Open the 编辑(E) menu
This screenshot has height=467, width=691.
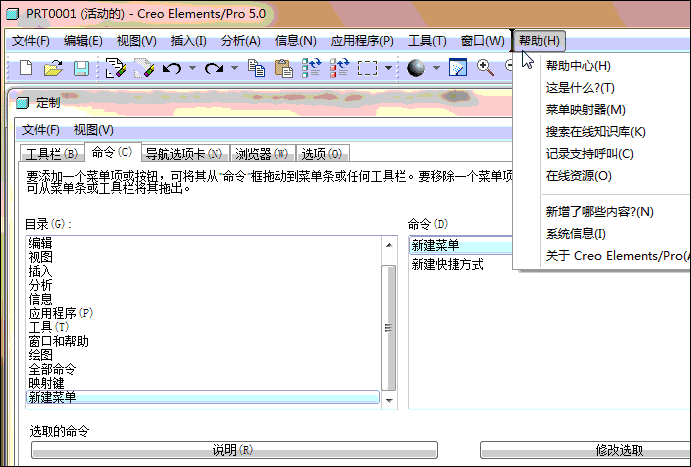[83, 41]
